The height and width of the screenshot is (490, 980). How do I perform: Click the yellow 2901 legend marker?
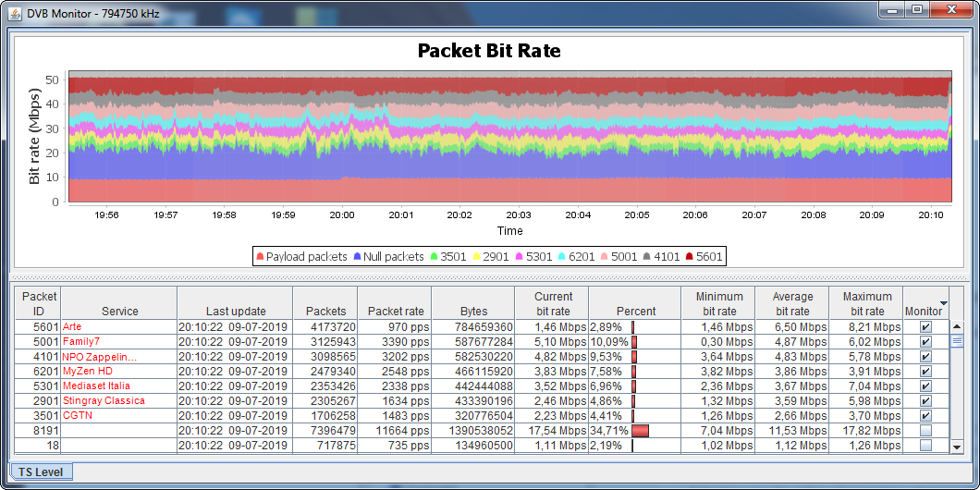pos(476,256)
